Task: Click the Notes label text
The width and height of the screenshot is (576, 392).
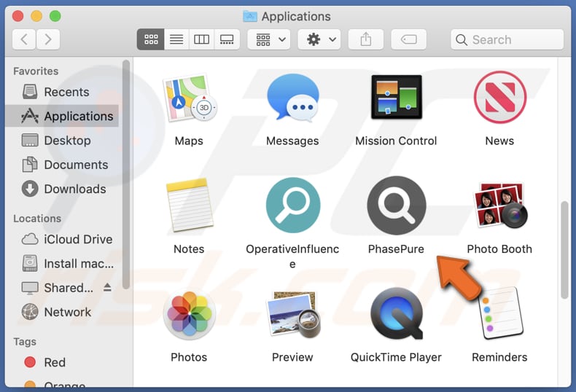Action: 189,249
